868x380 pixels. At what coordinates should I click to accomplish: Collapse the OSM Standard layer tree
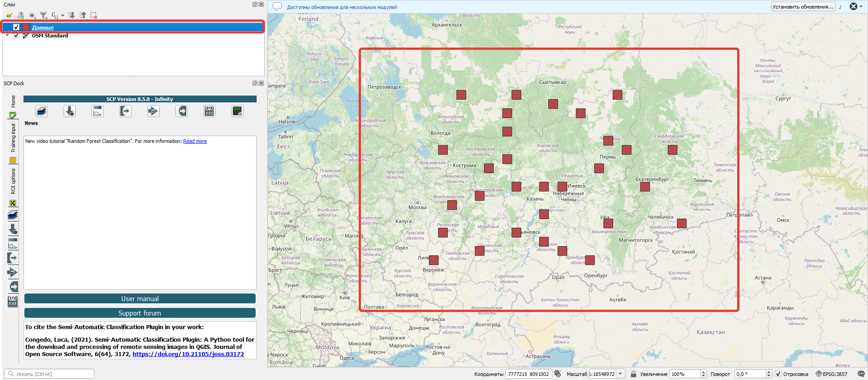click(7, 36)
